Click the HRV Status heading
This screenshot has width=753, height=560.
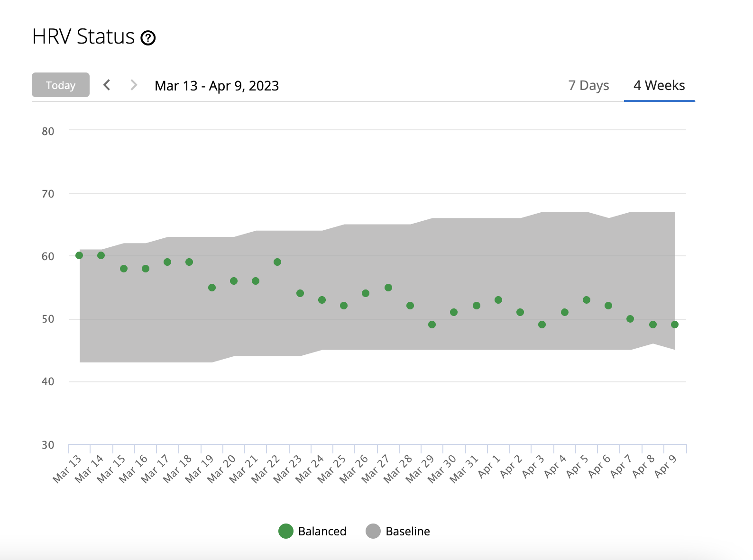click(83, 36)
